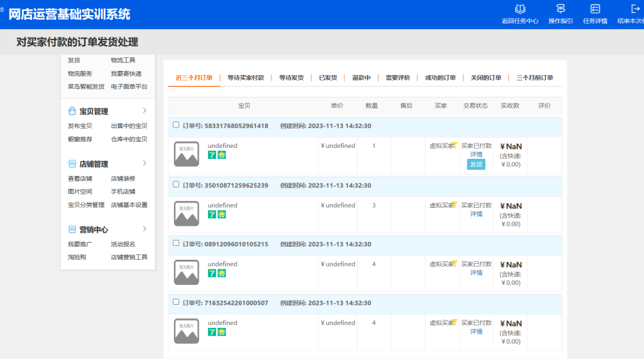Open the 淘抢购 link

pos(77,257)
